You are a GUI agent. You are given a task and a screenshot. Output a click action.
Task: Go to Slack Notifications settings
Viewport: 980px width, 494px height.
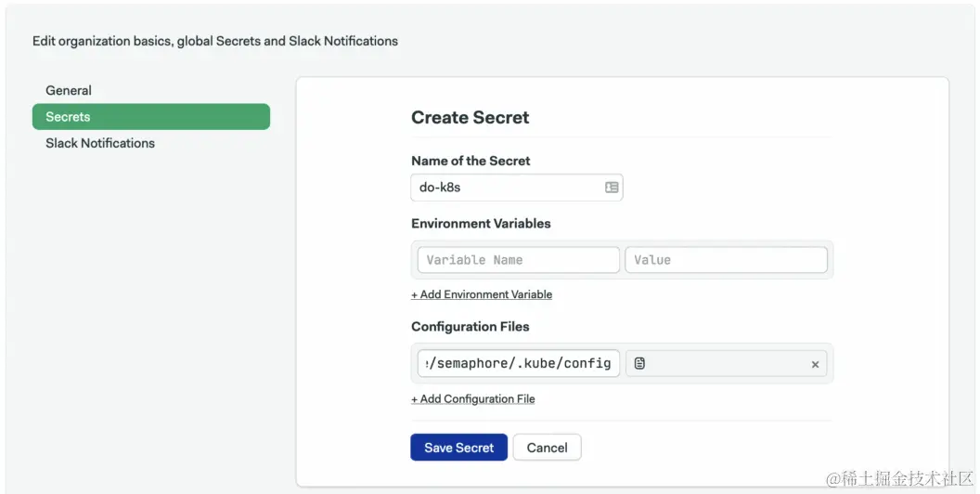[100, 143]
